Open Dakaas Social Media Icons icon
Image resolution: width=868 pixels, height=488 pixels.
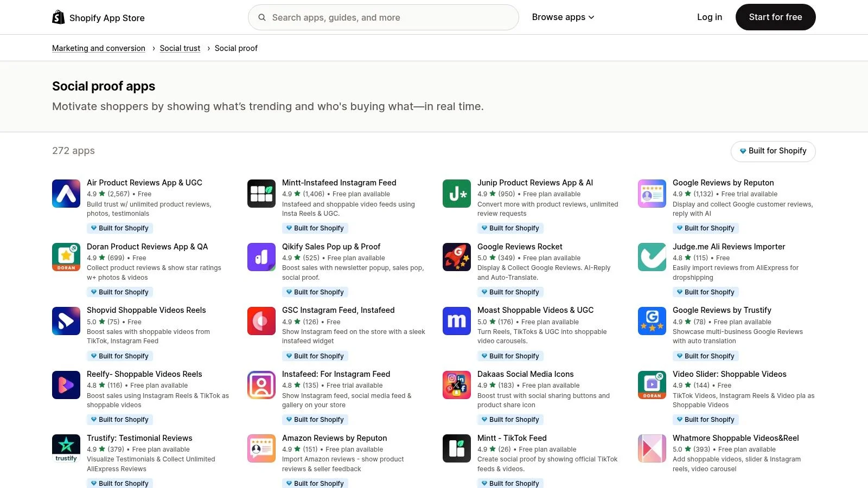[x=457, y=385]
